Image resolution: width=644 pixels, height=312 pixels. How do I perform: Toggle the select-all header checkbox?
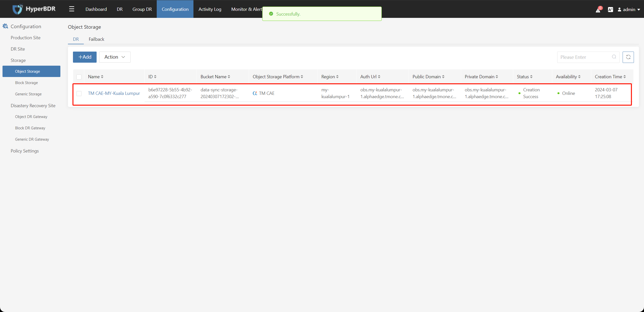(x=79, y=77)
